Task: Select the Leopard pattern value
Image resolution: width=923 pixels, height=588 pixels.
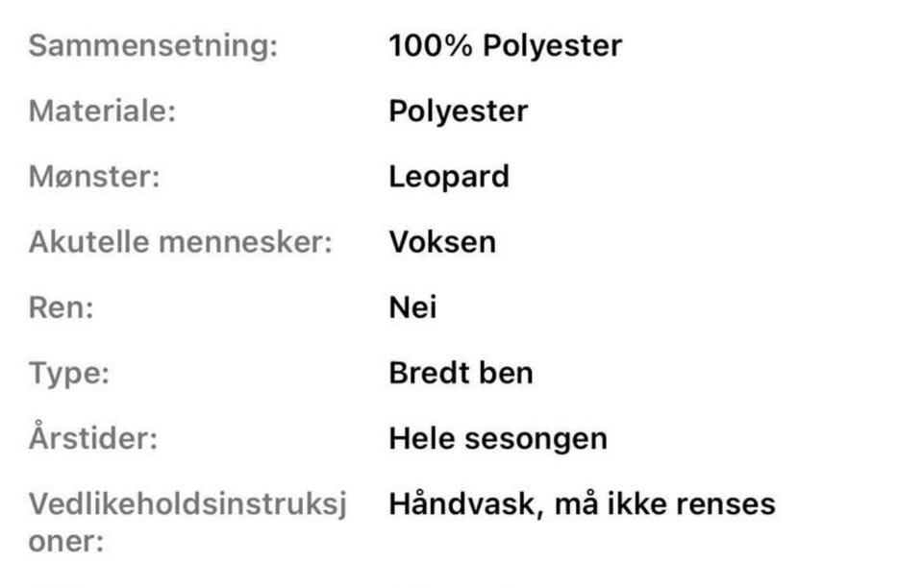Action: (x=448, y=177)
